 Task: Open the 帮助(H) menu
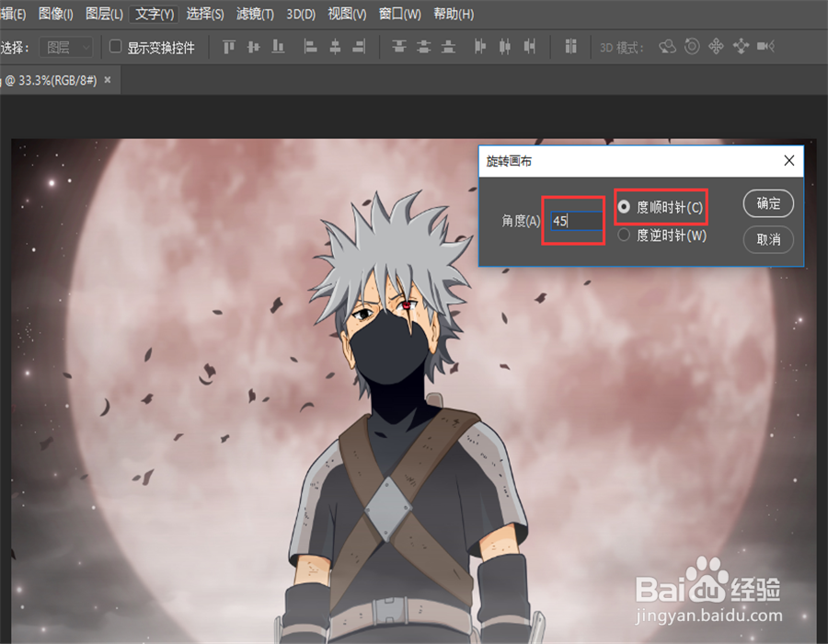pyautogui.click(x=454, y=14)
